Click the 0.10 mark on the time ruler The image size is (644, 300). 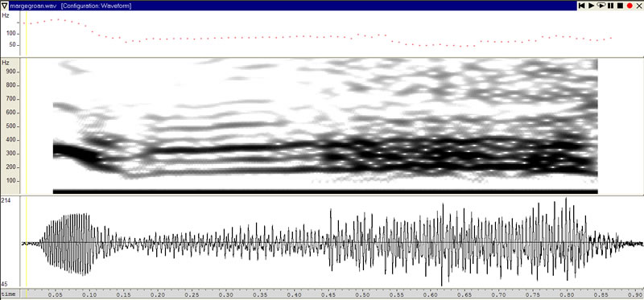click(89, 294)
